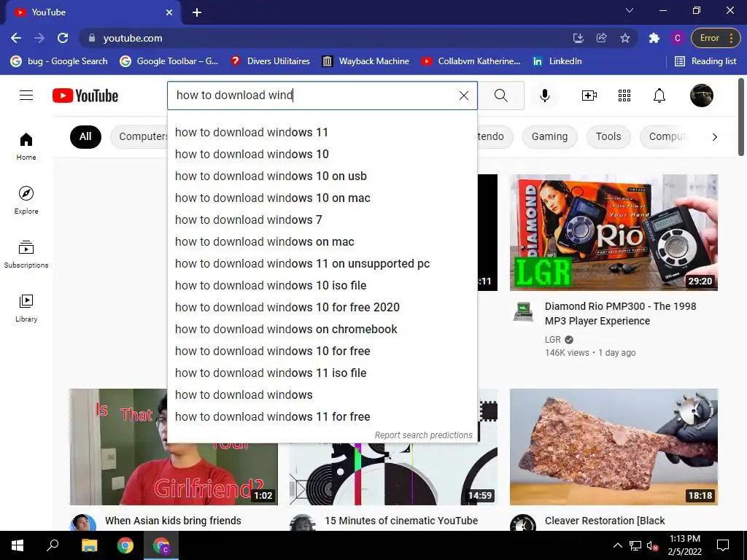Open taskbar search magnifier
The height and width of the screenshot is (560, 747).
click(53, 545)
